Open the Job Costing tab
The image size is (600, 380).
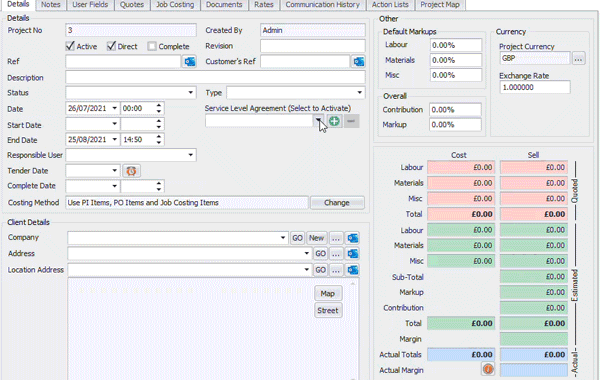175,5
